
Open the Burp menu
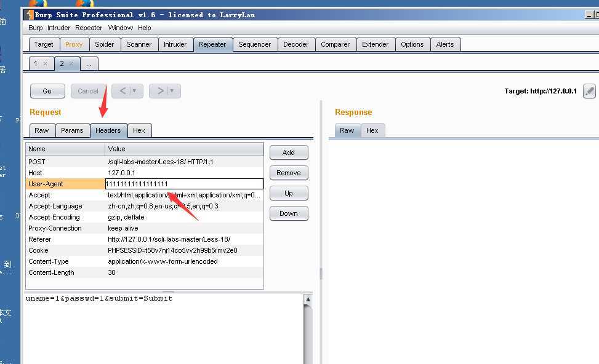36,28
